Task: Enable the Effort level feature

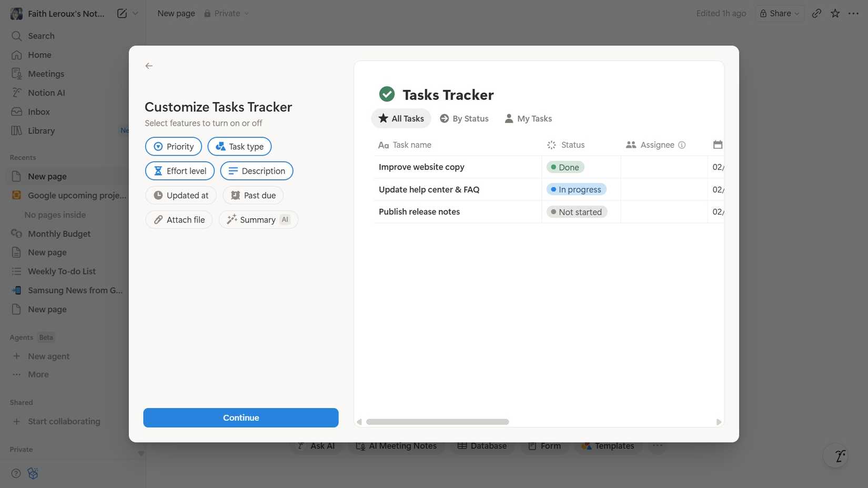Action: coord(179,171)
